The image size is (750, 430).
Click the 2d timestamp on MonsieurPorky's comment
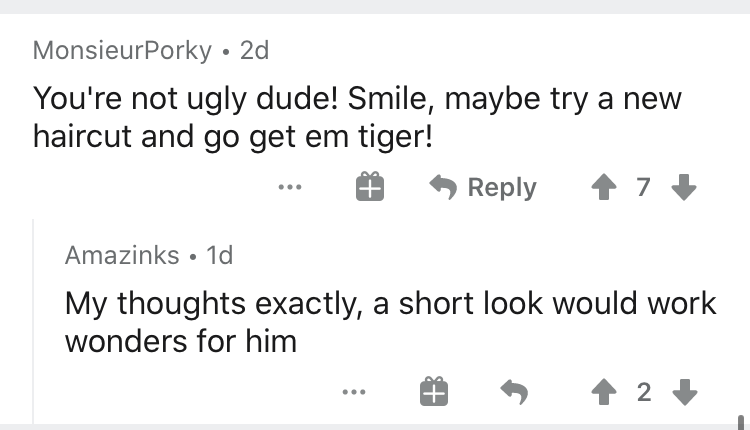(x=254, y=51)
